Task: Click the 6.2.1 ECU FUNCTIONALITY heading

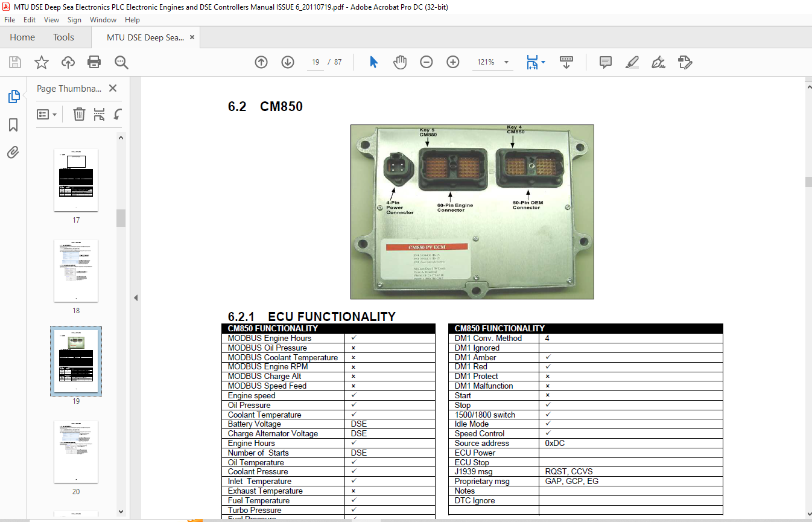Action: 312,317
